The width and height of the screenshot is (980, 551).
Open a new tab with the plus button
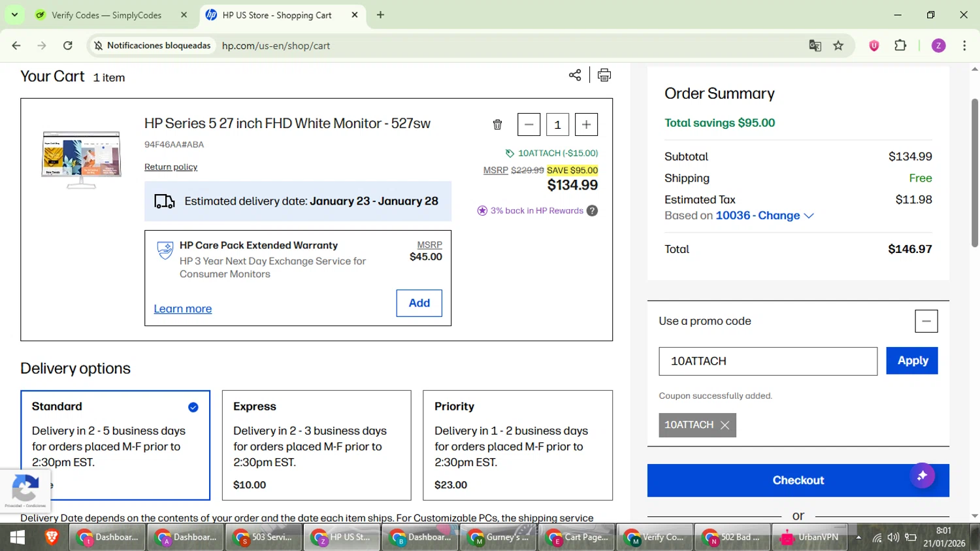tap(380, 15)
